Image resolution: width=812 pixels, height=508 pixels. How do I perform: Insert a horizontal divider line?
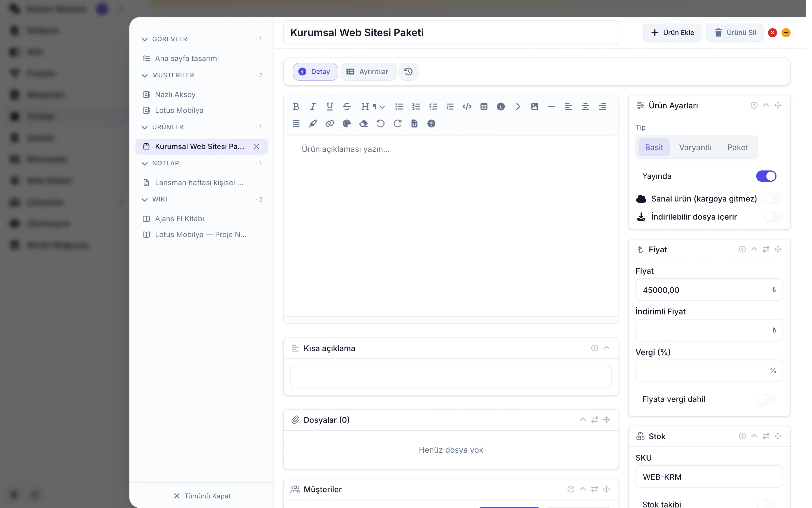551,106
